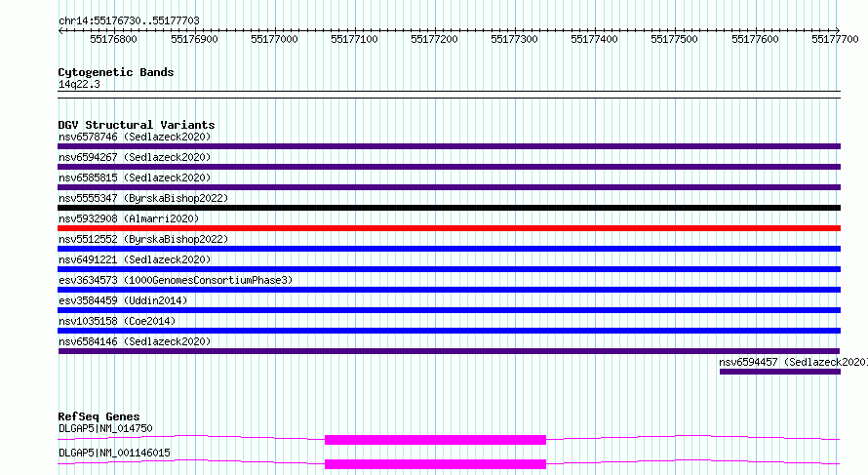
Task: Click the nsv6594457 (Sedlazeck2020) label
Action: [793, 362]
